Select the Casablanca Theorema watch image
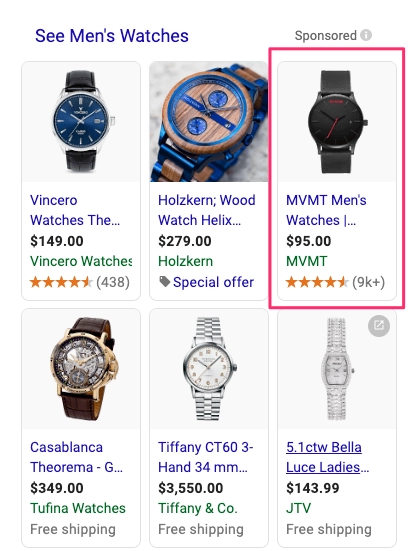This screenshot has height=551, width=411. (x=81, y=369)
